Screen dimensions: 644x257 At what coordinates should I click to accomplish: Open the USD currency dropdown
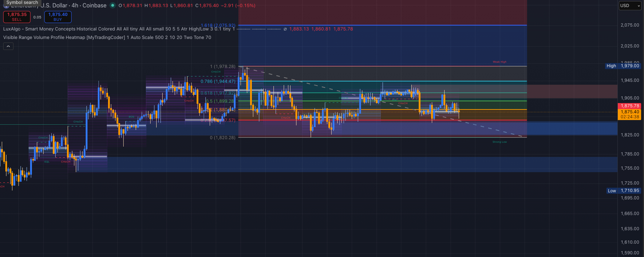tap(630, 5)
